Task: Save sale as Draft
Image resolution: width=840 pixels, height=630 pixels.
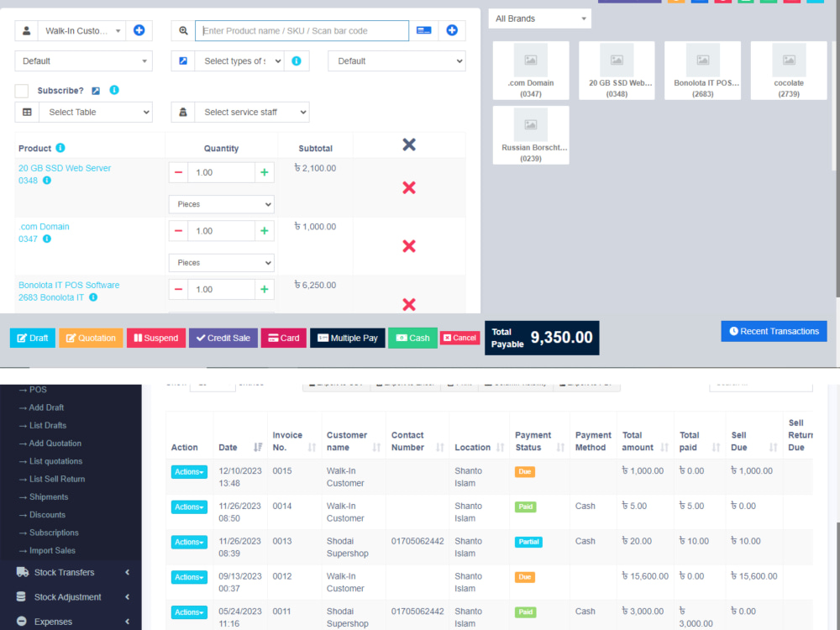Action: point(33,338)
